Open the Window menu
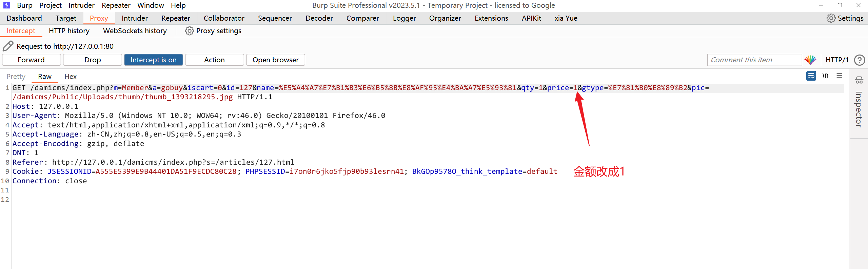The width and height of the screenshot is (868, 269). click(151, 5)
